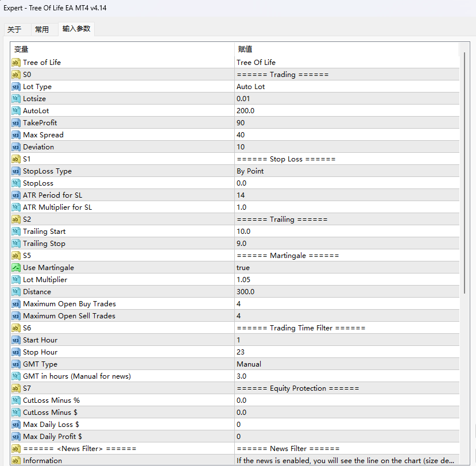Click the green boolean icon for Use Martingale
Viewport: 476px width, 466px height.
tap(16, 268)
